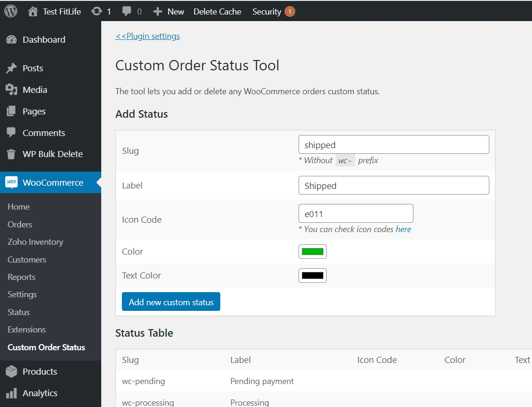Click Add new custom status button
This screenshot has width=532, height=407.
click(171, 302)
